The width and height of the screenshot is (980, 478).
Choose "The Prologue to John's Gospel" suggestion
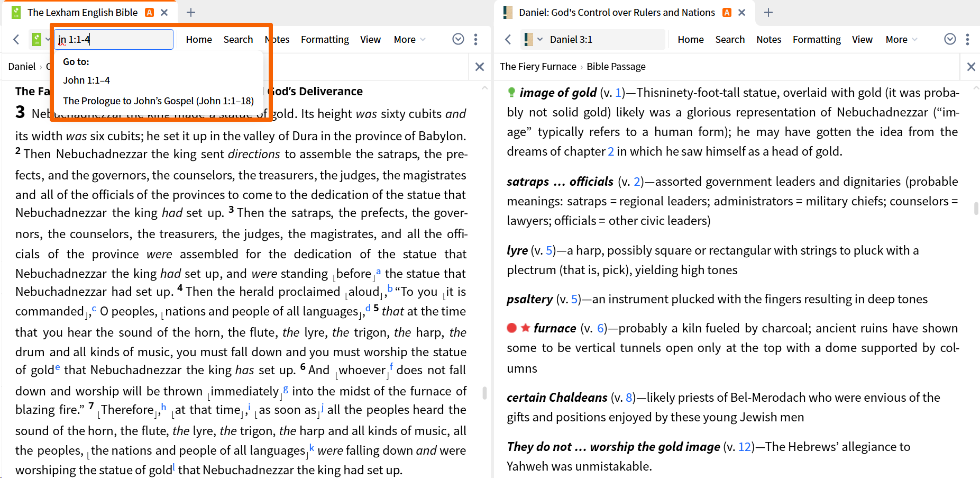158,101
